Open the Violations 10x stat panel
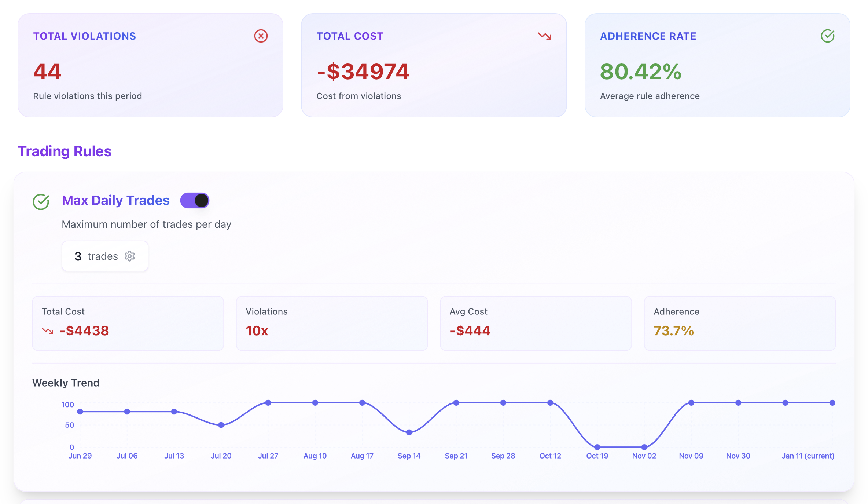868x504 pixels. coord(332,323)
